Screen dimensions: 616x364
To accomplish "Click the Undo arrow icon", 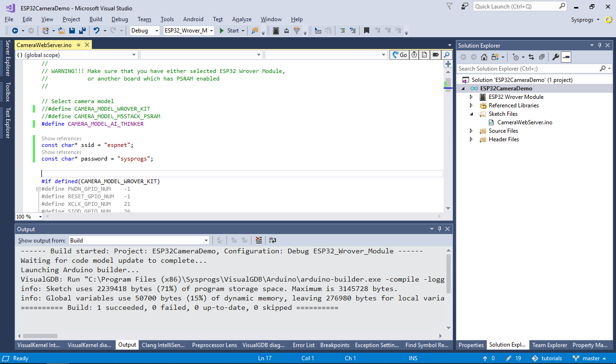I will tap(96, 31).
